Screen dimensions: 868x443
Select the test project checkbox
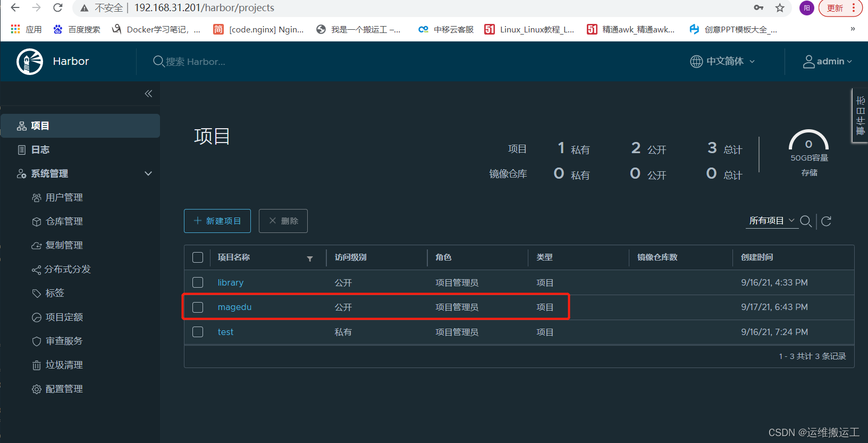tap(198, 332)
